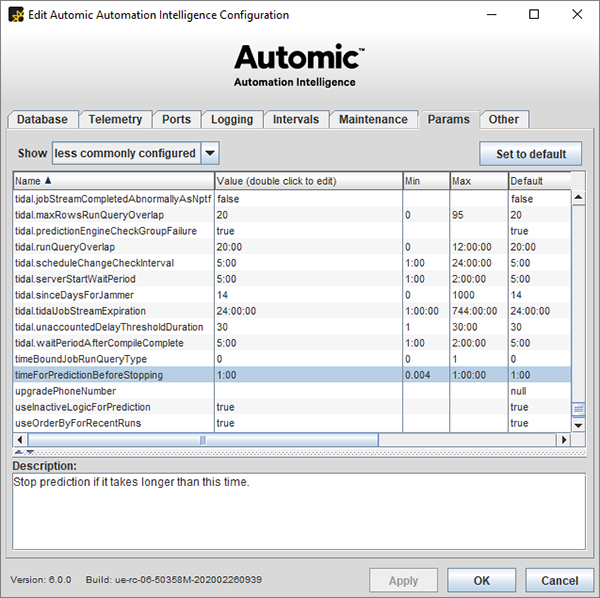Screen dimensions: 600x598
Task: Select timeForPredictionBeforeStopping parameter name
Action: point(89,375)
